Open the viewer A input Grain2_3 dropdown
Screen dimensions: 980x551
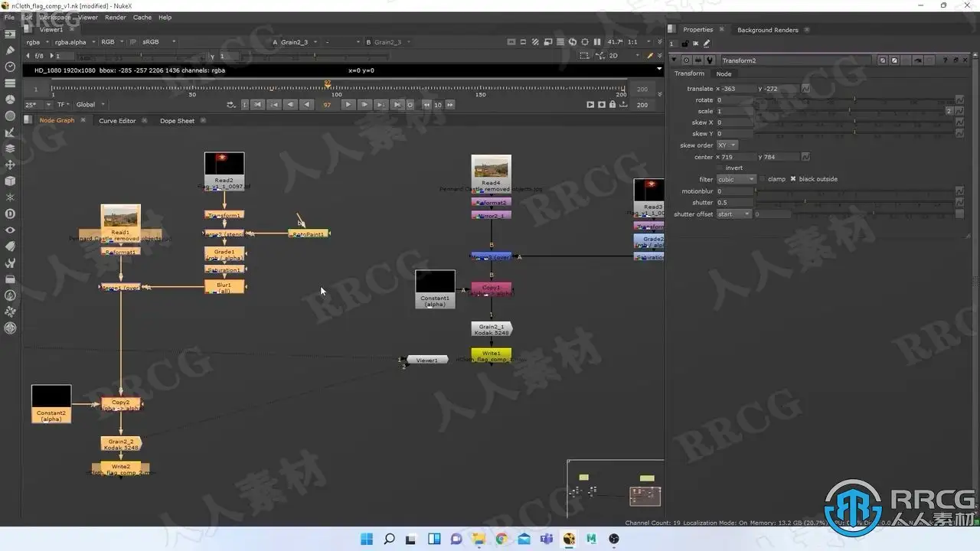click(294, 42)
